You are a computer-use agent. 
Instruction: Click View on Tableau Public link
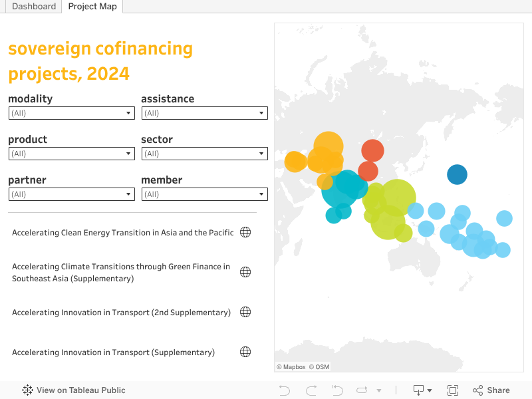pos(74,390)
